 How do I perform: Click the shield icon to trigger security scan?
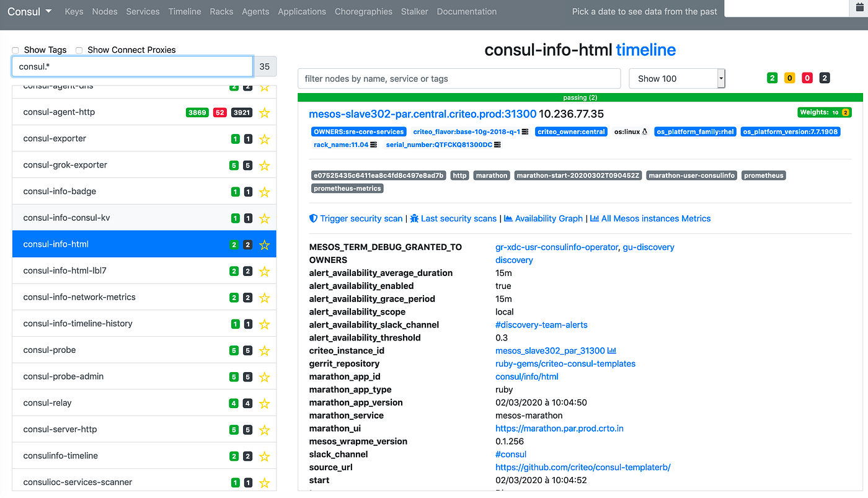coord(312,218)
